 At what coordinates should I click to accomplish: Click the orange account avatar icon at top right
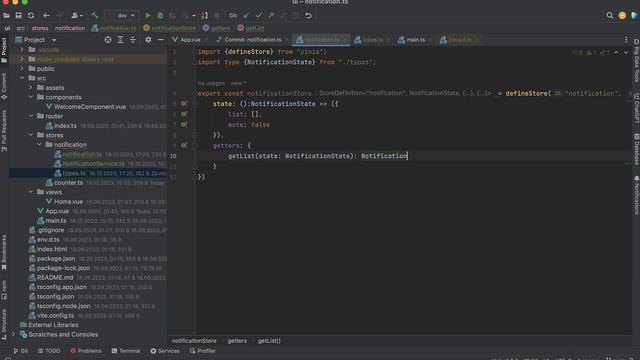(x=622, y=16)
